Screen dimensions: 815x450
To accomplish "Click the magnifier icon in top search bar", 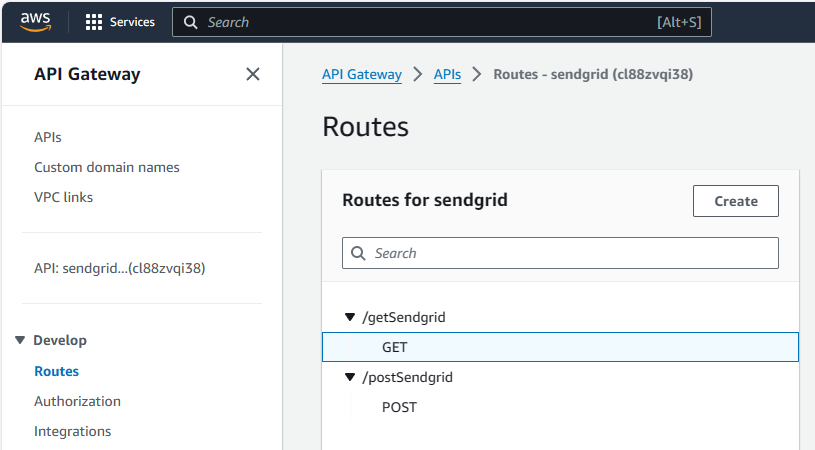I will click(x=191, y=22).
